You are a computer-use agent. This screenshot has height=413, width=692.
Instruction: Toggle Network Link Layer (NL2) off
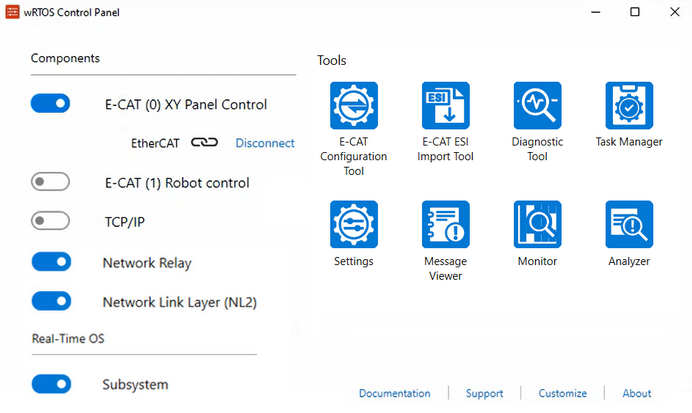pyautogui.click(x=51, y=301)
